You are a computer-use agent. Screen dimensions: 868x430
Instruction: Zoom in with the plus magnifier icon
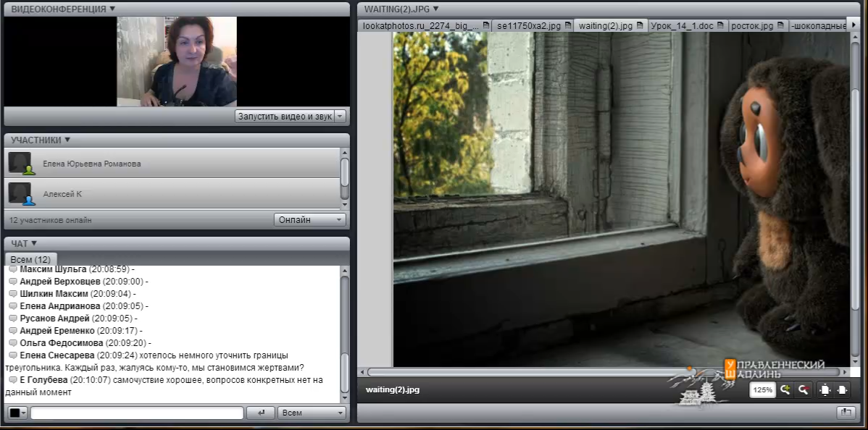pos(785,389)
